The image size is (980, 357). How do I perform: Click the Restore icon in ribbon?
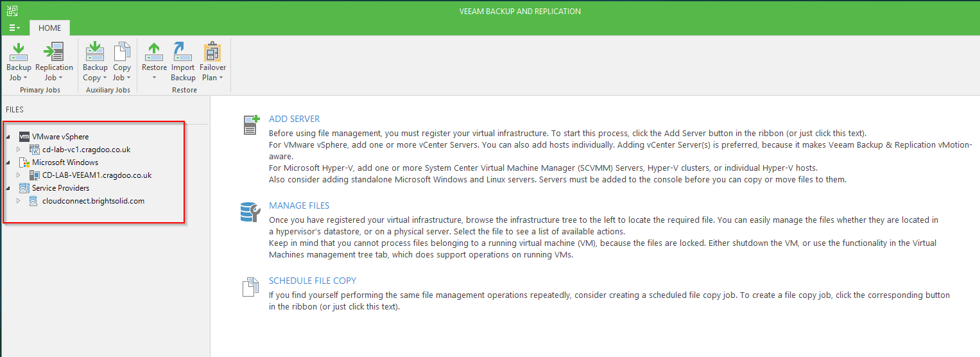(x=154, y=51)
